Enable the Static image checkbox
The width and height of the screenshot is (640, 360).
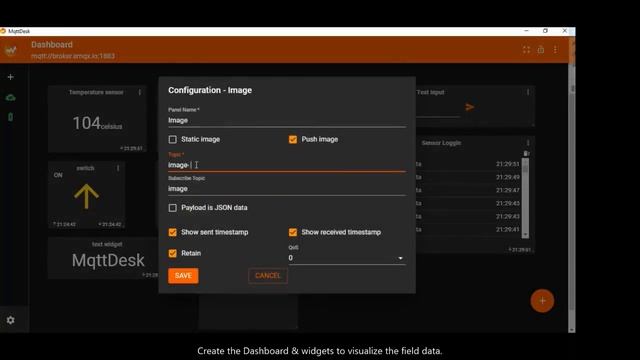tap(173, 140)
